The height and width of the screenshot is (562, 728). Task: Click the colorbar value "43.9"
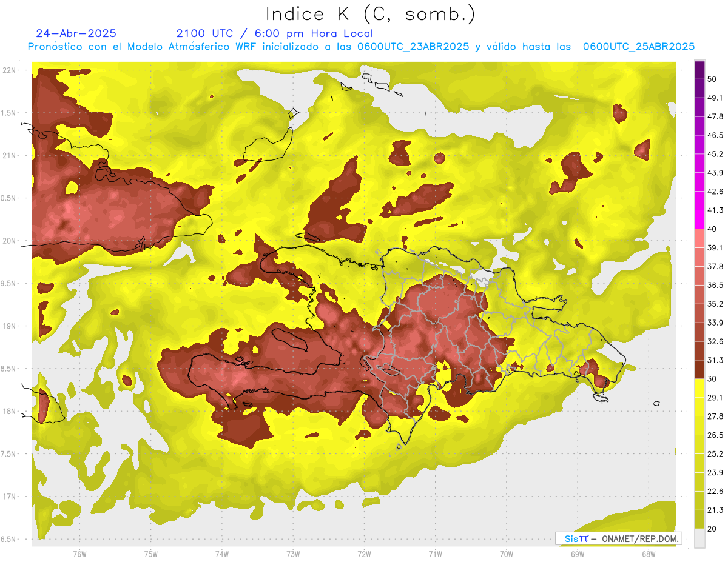pos(715,173)
